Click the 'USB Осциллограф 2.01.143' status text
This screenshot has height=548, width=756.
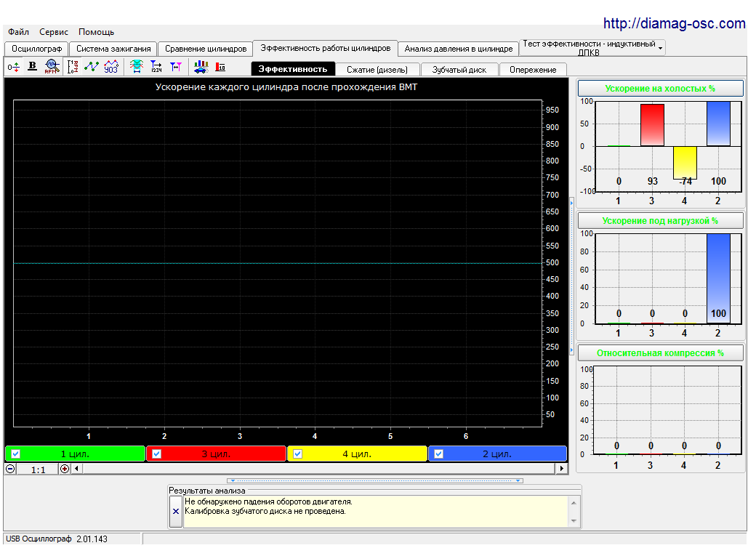57,539
